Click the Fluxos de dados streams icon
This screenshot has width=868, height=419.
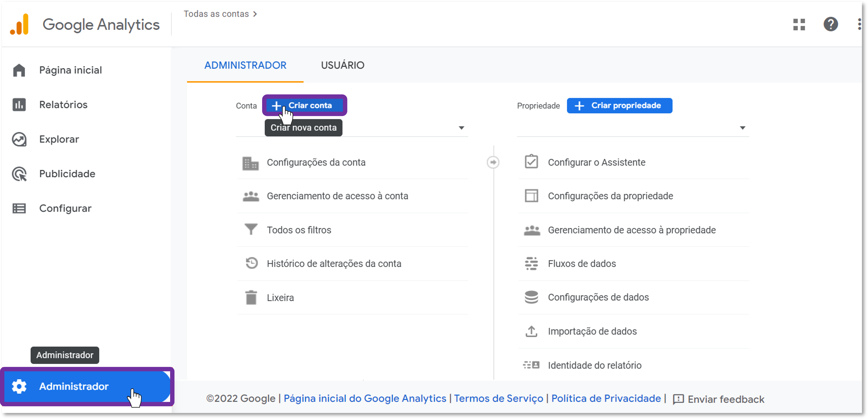tap(531, 264)
